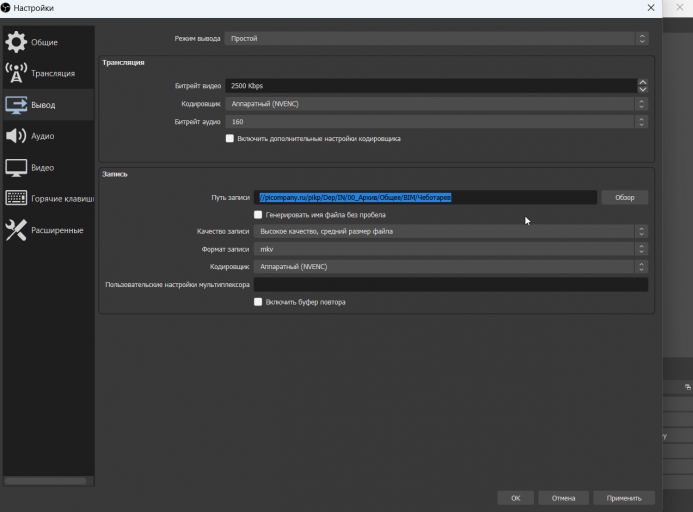Click the OBS logo in the title bar
Image resolution: width=693 pixels, height=512 pixels.
[5, 8]
